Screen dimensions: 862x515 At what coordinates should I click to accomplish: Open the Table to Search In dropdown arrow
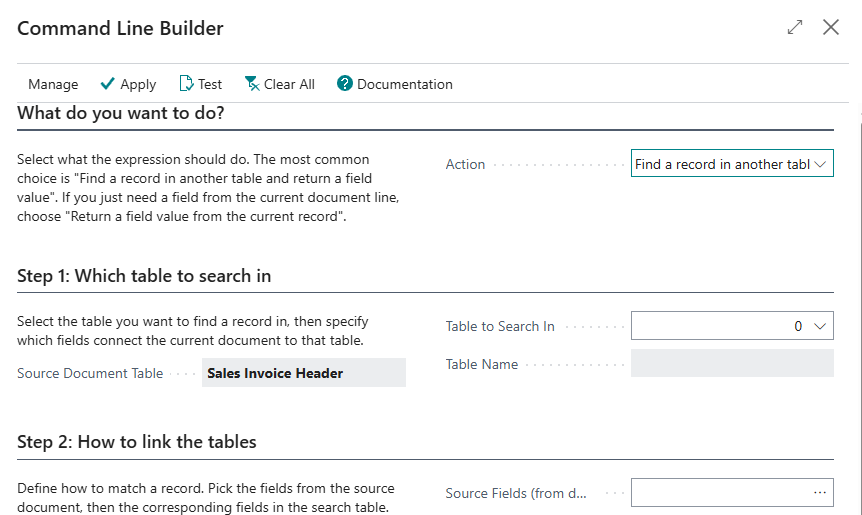pos(820,326)
